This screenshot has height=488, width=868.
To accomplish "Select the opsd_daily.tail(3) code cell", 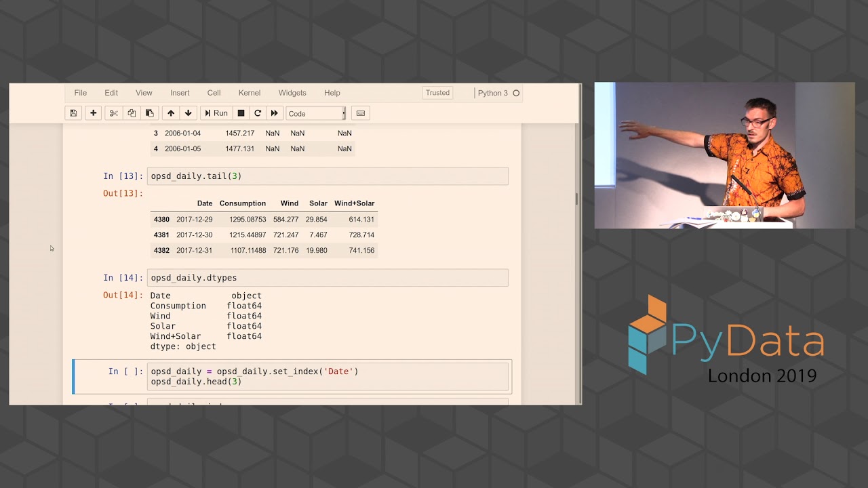I will coord(328,176).
